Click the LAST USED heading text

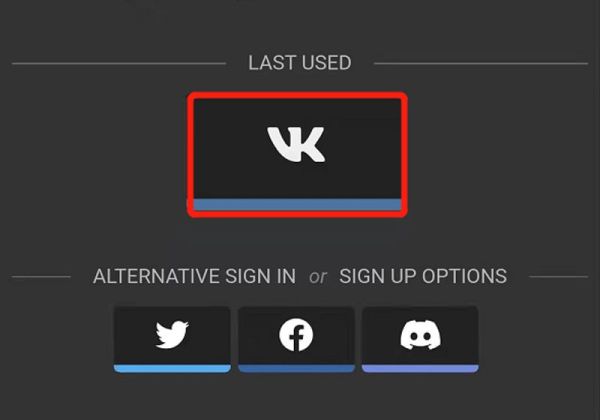(300, 63)
